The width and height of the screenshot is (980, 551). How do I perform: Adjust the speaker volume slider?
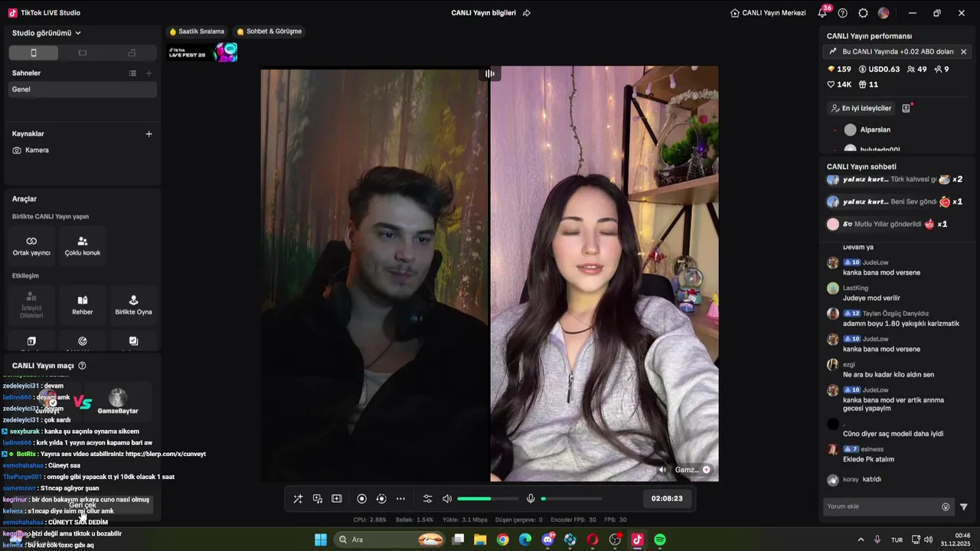click(x=487, y=499)
